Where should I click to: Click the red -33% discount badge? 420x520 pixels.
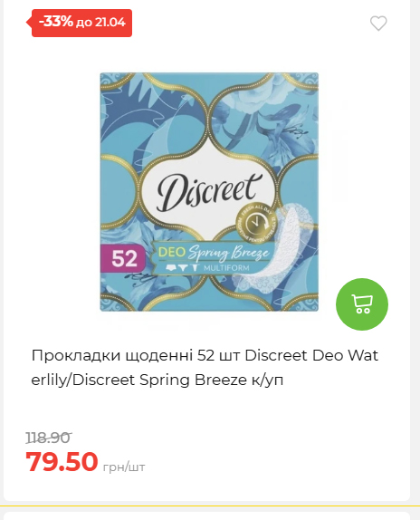point(81,23)
